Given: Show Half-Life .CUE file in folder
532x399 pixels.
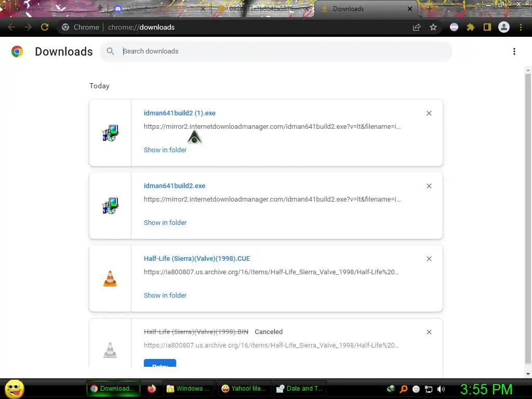Looking at the screenshot, I should (x=165, y=295).
